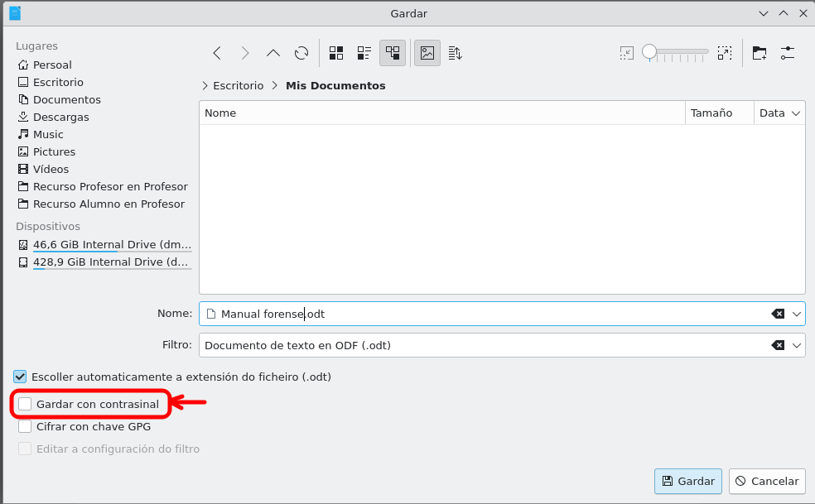Click the Gardar save button

click(688, 481)
